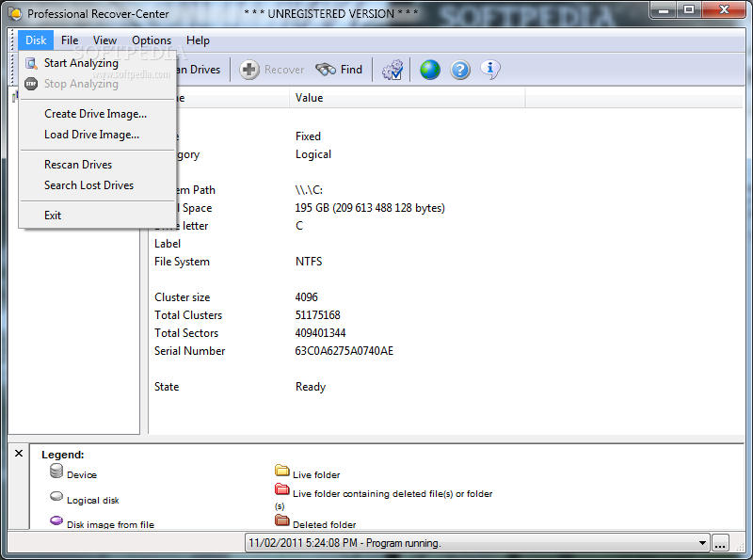753x560 pixels.
Task: Click the '195 GB (209 613 488 128 bytes)' value
Action: coord(370,208)
